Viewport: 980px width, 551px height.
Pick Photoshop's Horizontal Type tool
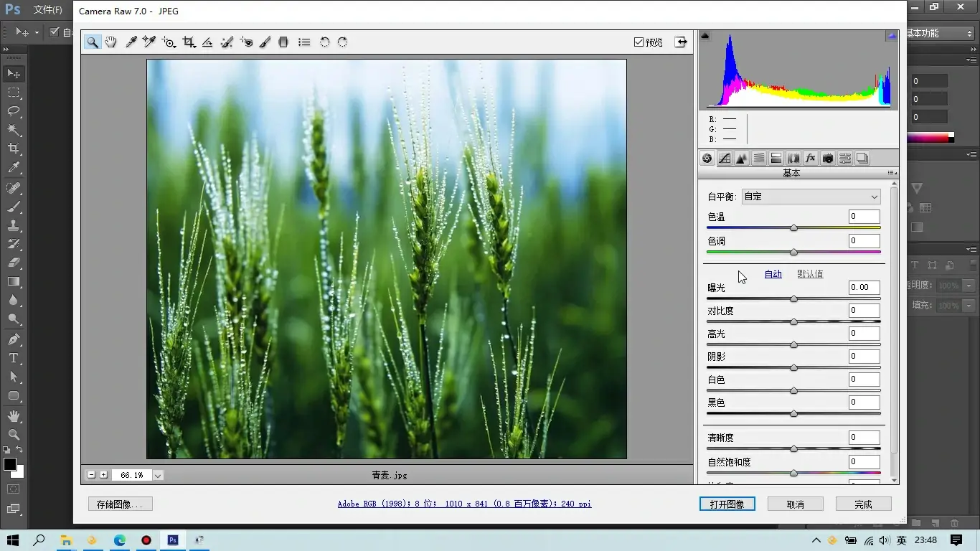(14, 358)
